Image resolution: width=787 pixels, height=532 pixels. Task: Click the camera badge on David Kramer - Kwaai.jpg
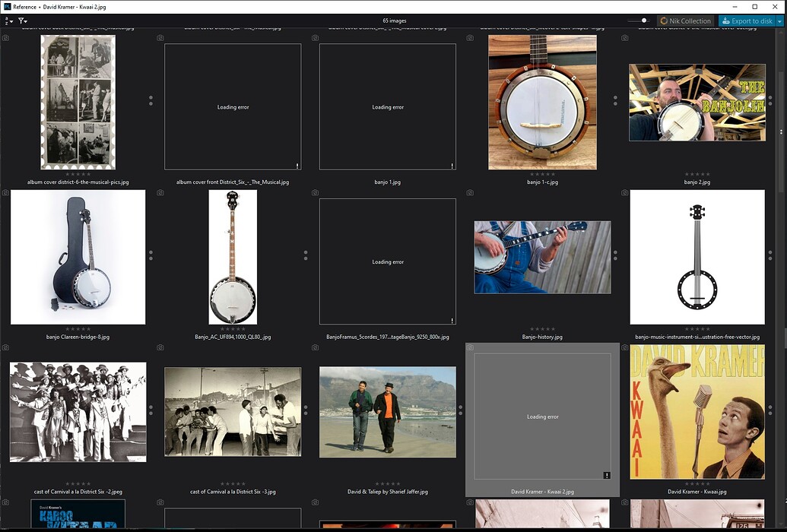pos(627,347)
